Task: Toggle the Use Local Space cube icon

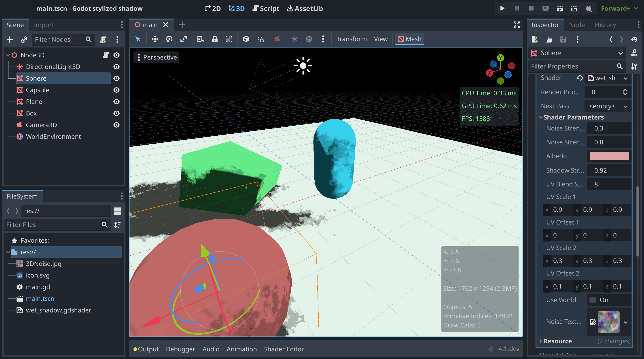Action: coord(246,39)
